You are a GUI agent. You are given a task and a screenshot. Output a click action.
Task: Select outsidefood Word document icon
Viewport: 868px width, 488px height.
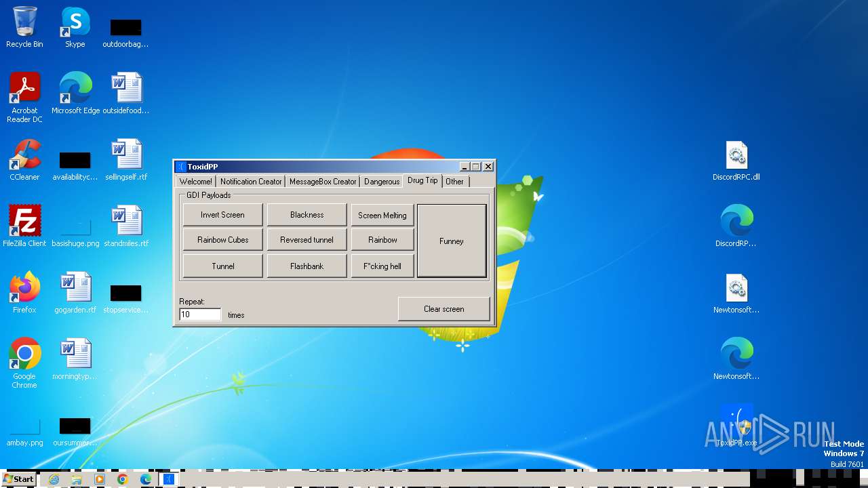pyautogui.click(x=125, y=94)
